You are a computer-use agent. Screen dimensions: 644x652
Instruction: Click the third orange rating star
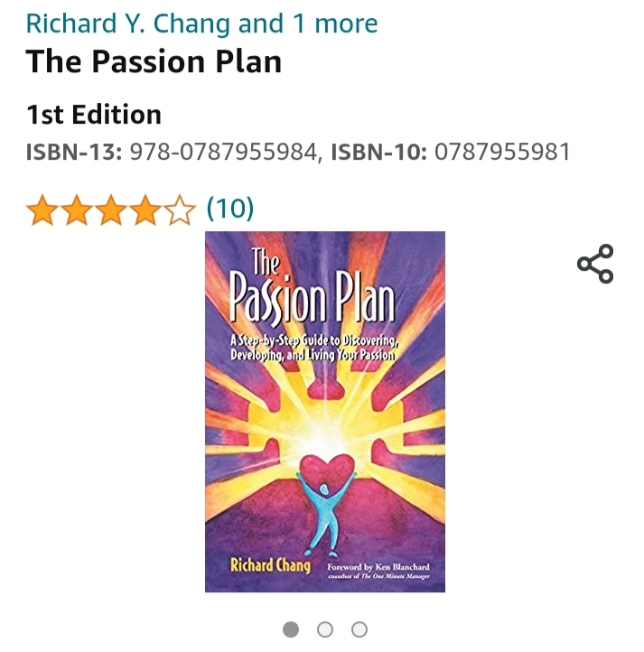point(111,210)
